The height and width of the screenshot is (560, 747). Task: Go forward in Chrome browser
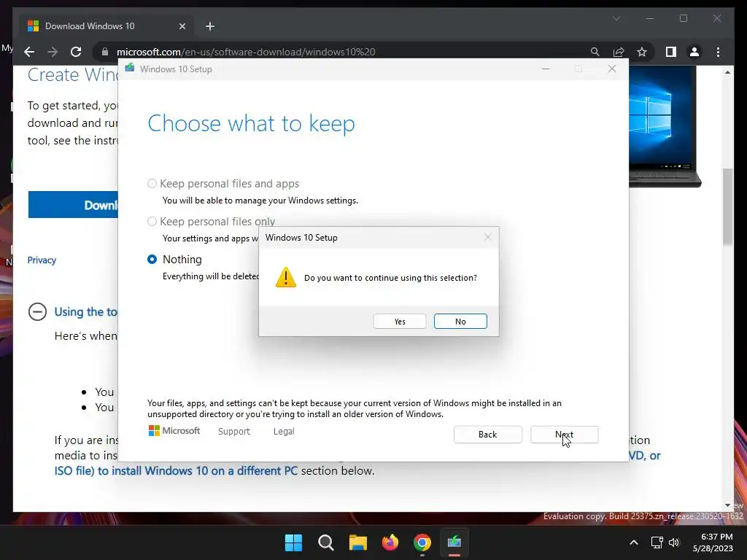point(53,52)
